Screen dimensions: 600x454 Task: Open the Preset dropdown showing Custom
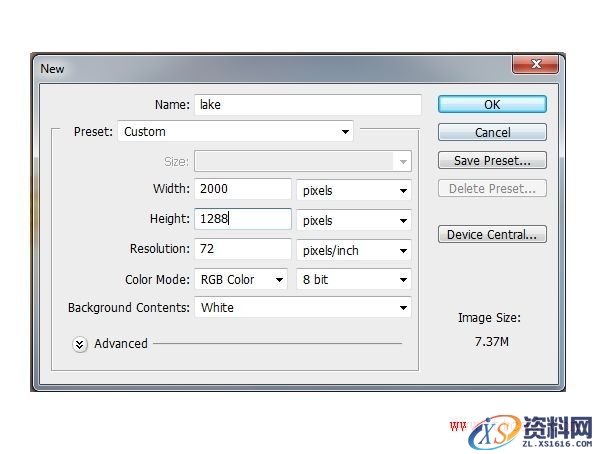[236, 131]
